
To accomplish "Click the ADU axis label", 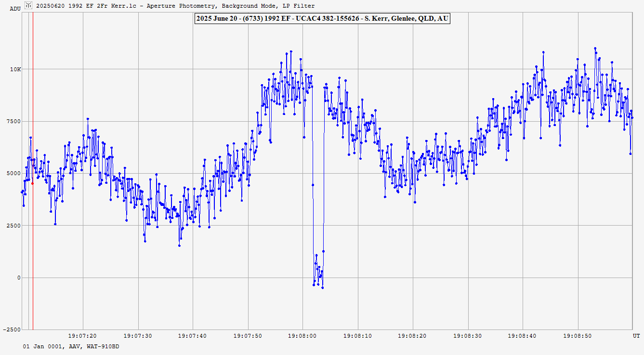I will pos(15,9).
